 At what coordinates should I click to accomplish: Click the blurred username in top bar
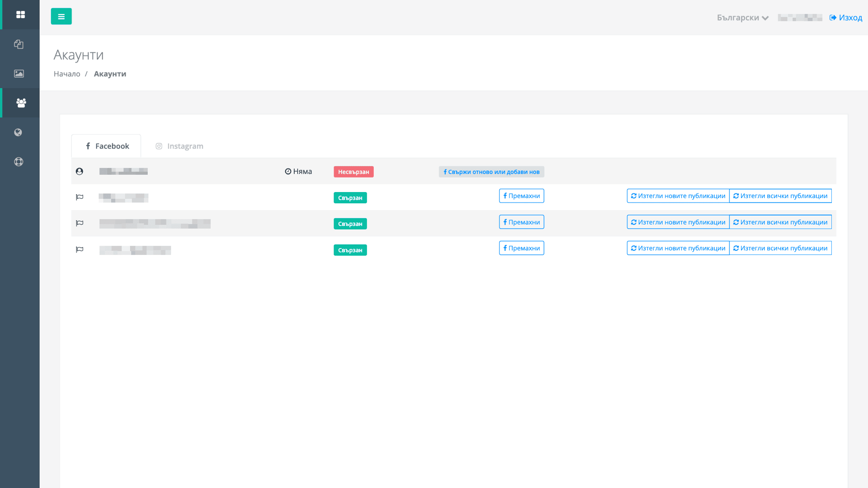pyautogui.click(x=800, y=18)
